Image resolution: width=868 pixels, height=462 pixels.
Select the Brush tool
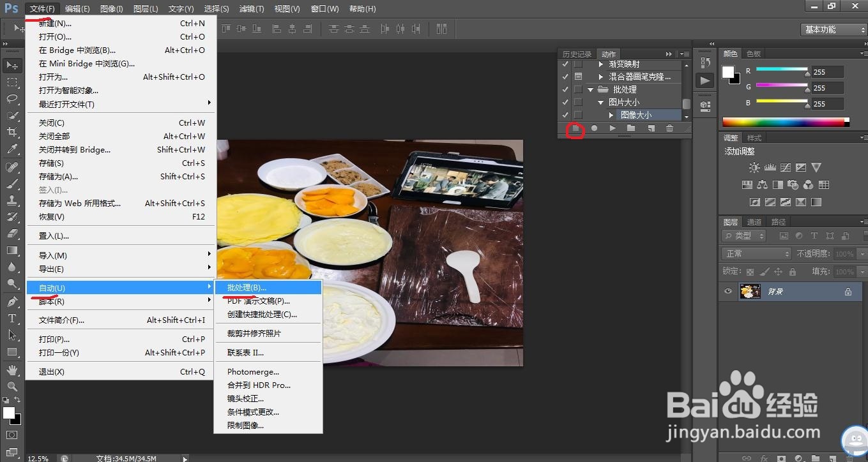point(12,184)
